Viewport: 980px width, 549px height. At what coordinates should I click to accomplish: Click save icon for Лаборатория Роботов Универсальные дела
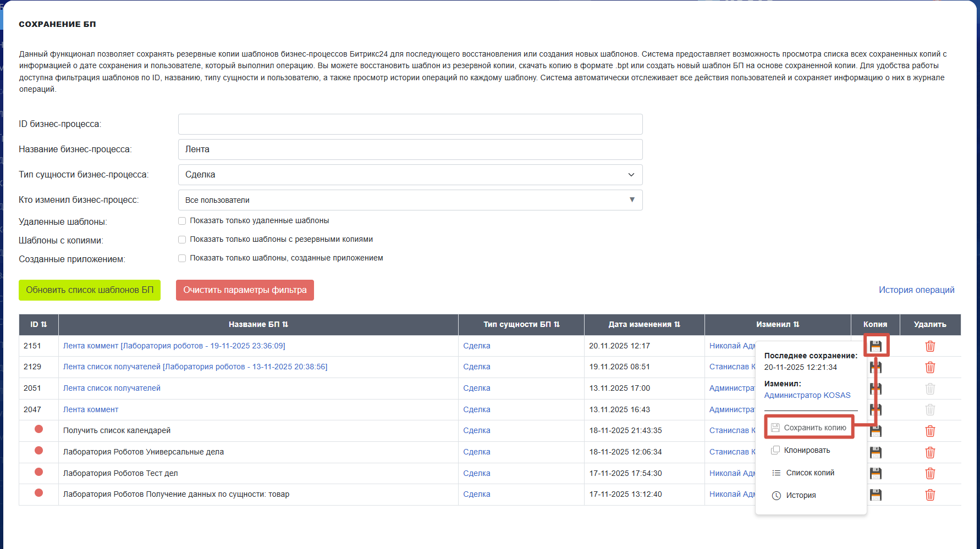click(x=876, y=452)
